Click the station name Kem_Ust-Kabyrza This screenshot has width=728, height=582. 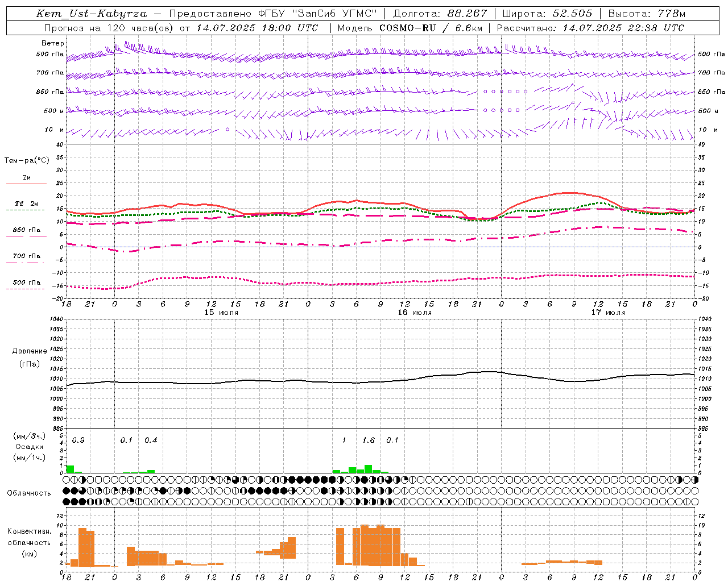coord(92,14)
